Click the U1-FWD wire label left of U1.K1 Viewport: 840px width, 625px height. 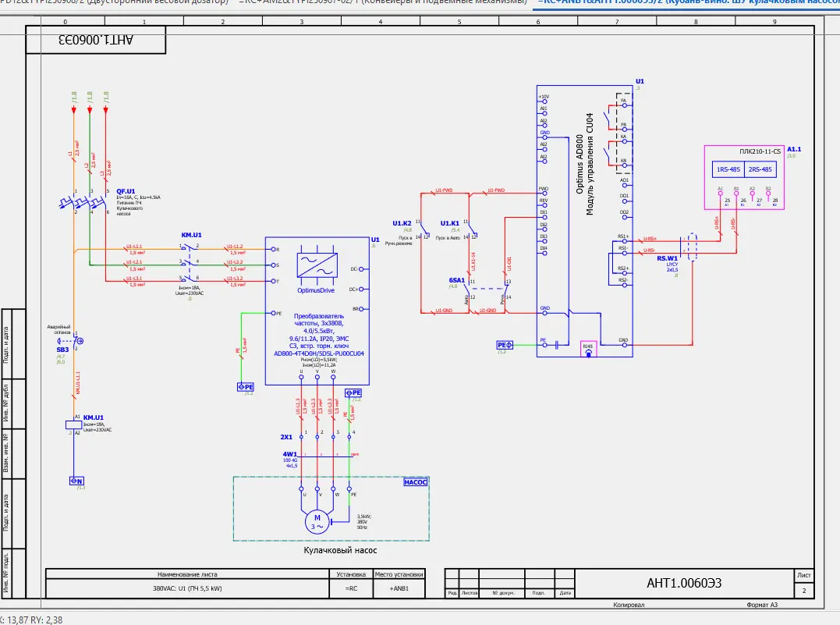[x=444, y=190]
